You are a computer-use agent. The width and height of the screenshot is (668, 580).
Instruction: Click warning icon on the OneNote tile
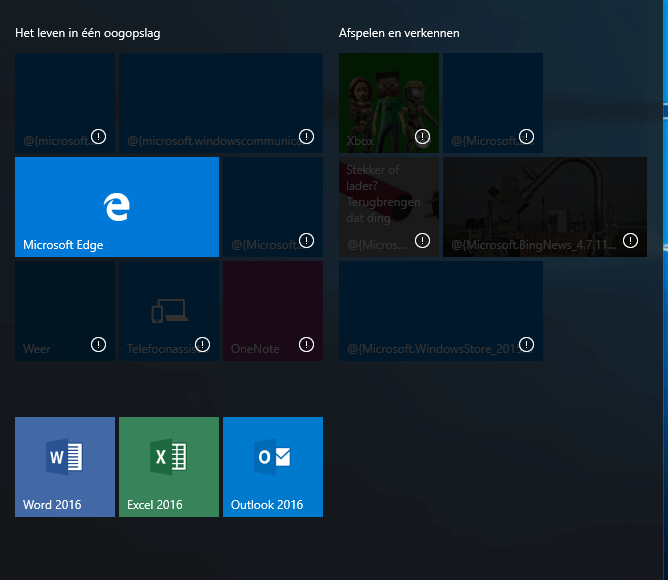tap(306, 344)
